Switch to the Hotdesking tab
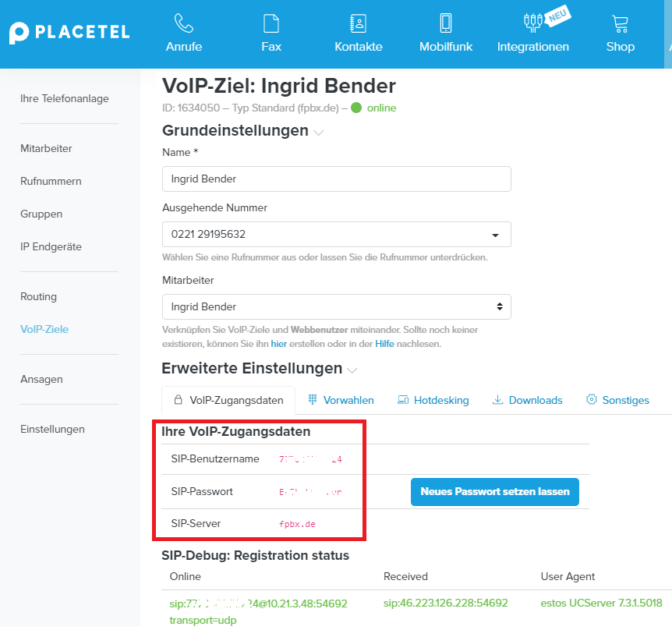 [433, 400]
